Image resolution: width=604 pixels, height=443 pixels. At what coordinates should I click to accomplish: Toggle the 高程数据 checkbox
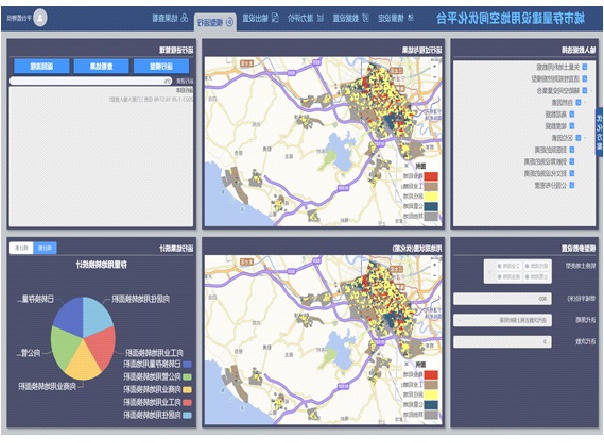[x=572, y=114]
